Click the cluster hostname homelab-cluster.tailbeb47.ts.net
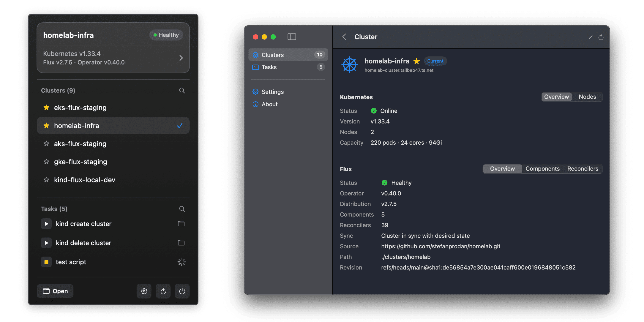This screenshot has height=322, width=644. pyautogui.click(x=399, y=70)
